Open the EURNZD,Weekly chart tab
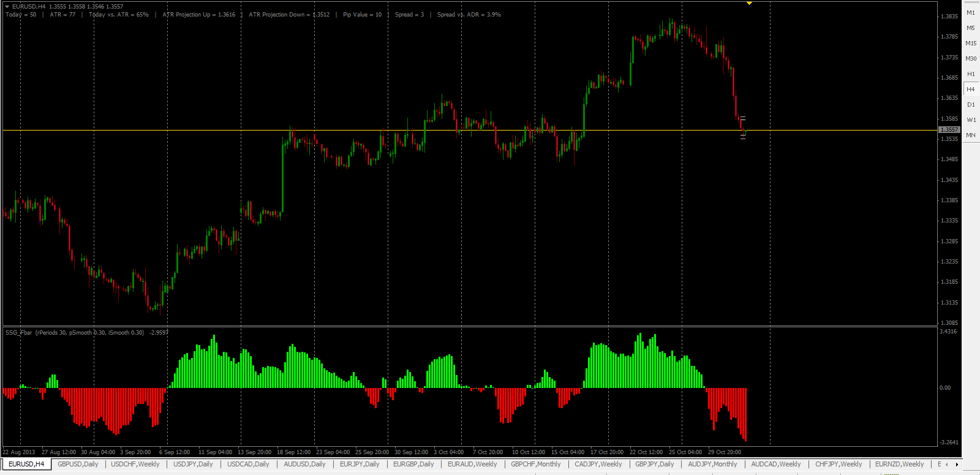Viewport: 980px width, 475px height. click(899, 465)
